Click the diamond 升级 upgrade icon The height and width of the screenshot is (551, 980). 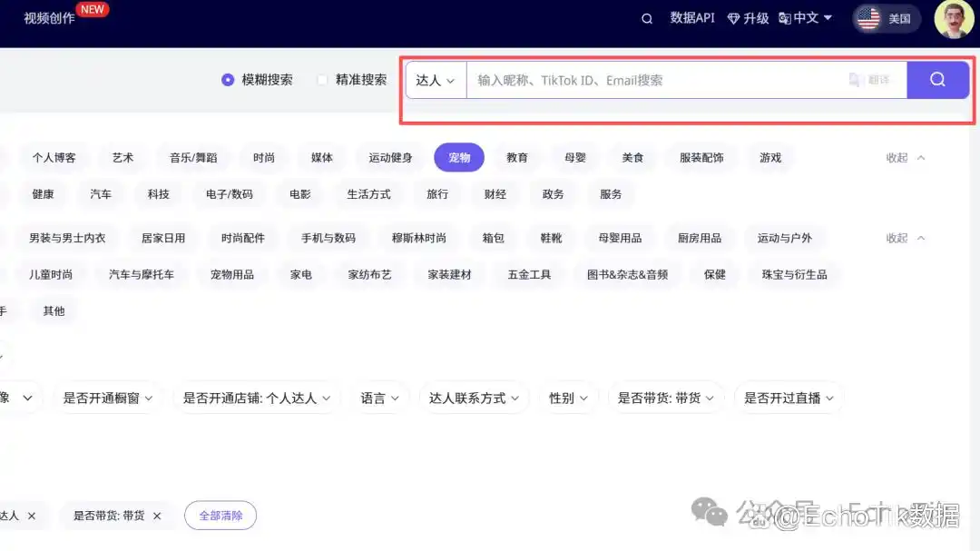734,18
